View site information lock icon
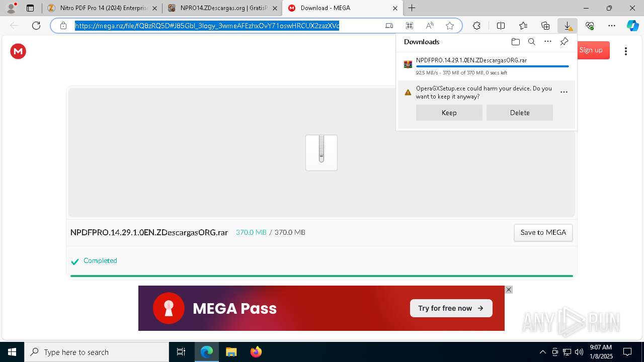Image resolution: width=644 pixels, height=362 pixels. pyautogui.click(x=63, y=26)
